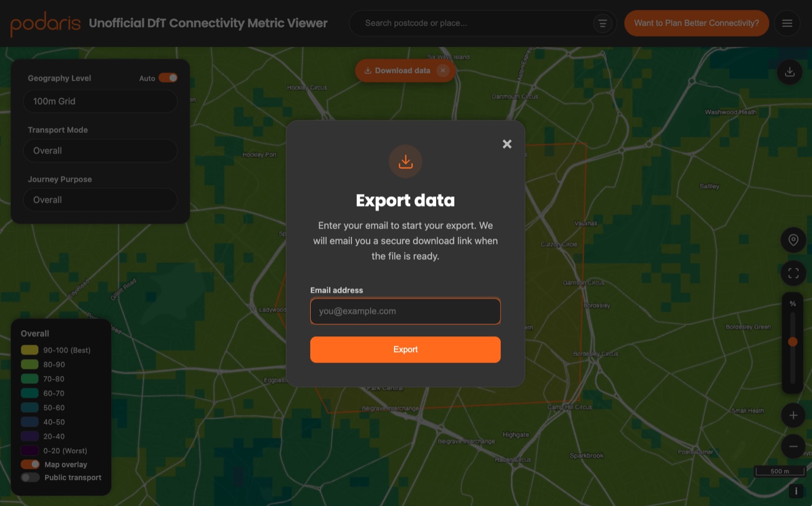The height and width of the screenshot is (506, 812).
Task: Click the Small Heath map label
Action: [748, 410]
